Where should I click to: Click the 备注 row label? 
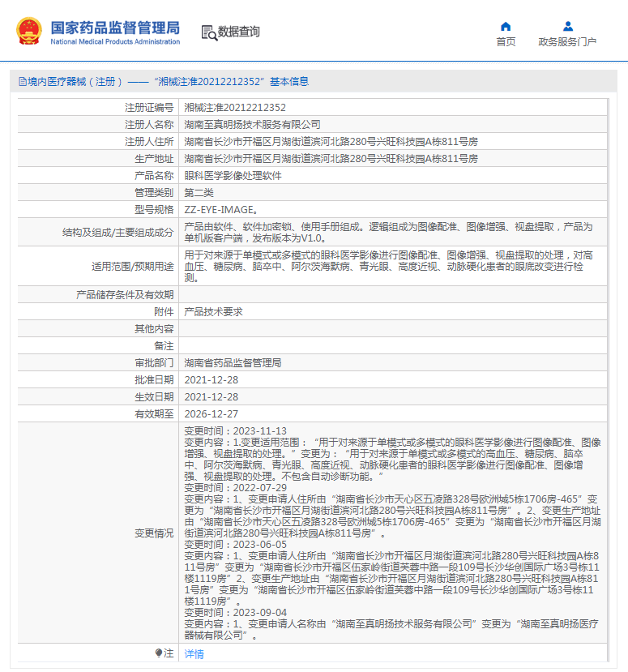(x=164, y=346)
